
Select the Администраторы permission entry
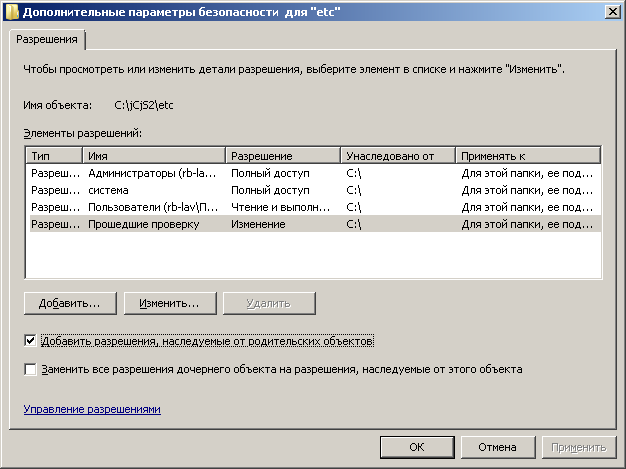150,173
